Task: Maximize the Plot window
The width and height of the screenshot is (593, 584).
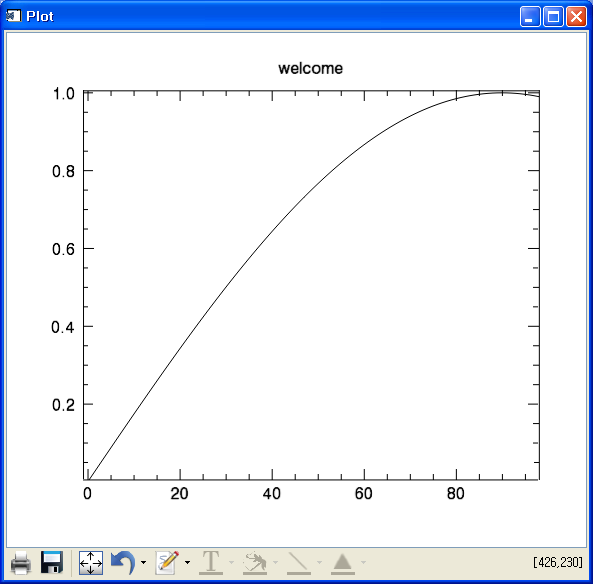Action: pyautogui.click(x=553, y=17)
